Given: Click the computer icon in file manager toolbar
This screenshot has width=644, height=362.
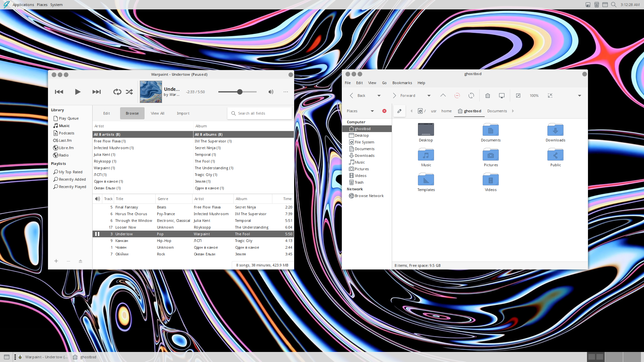Looking at the screenshot, I should tap(502, 96).
